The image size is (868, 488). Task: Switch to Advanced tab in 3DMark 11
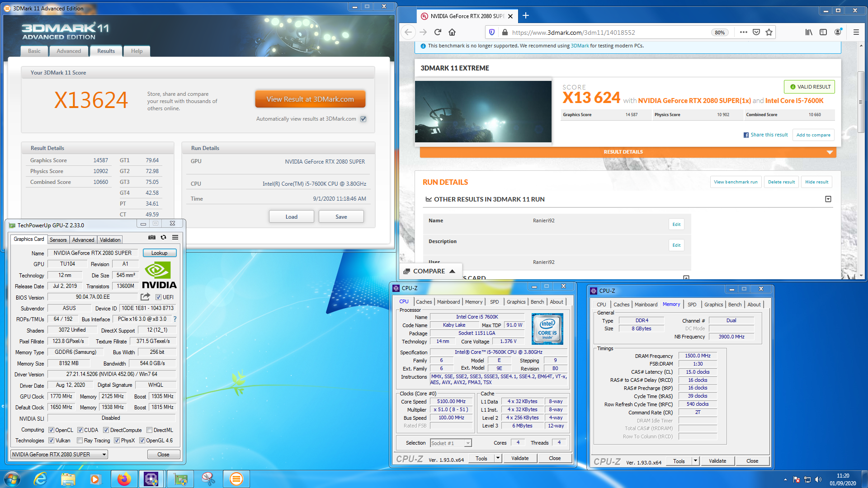coord(69,51)
